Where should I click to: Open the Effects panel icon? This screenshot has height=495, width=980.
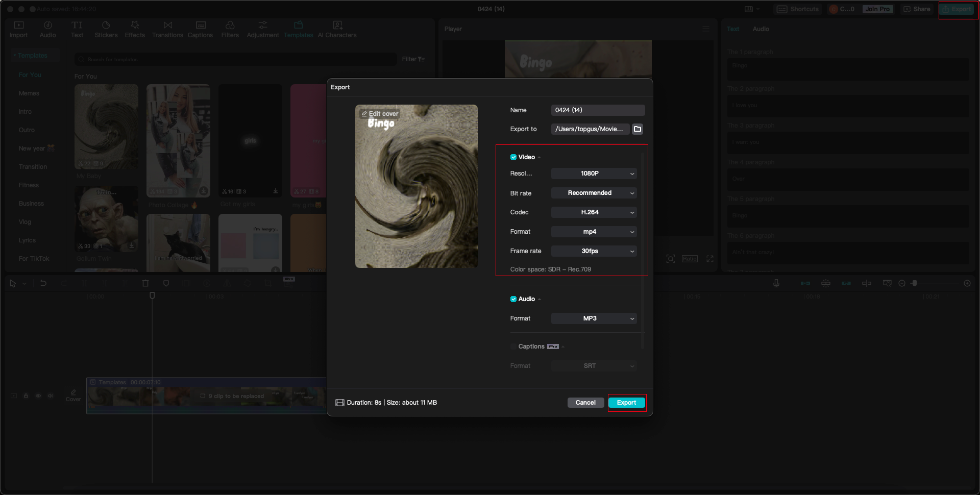pos(135,25)
